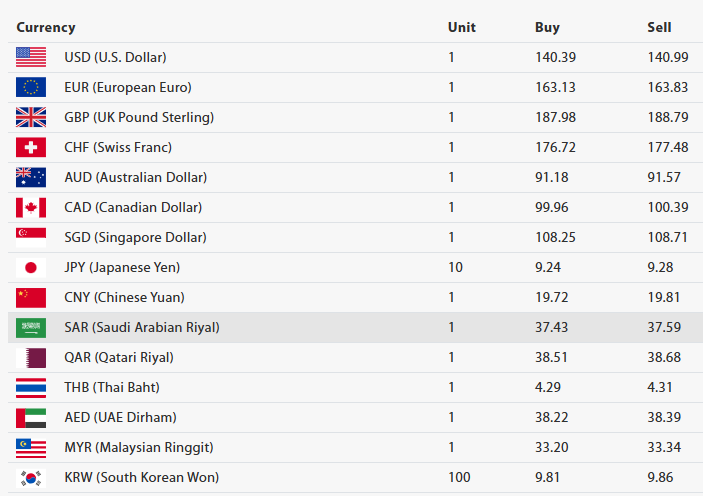Image resolution: width=703 pixels, height=496 pixels.
Task: Click the Qatar flag icon
Action: click(31, 357)
